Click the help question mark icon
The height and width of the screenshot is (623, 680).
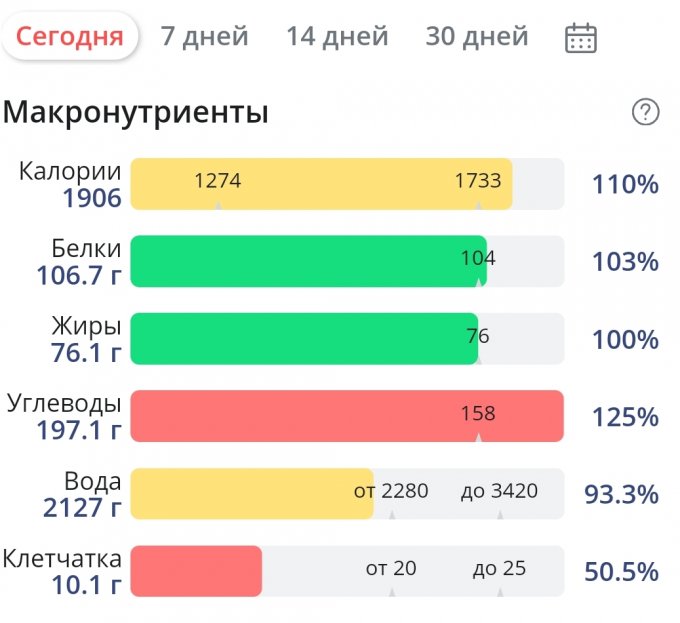[x=646, y=112]
